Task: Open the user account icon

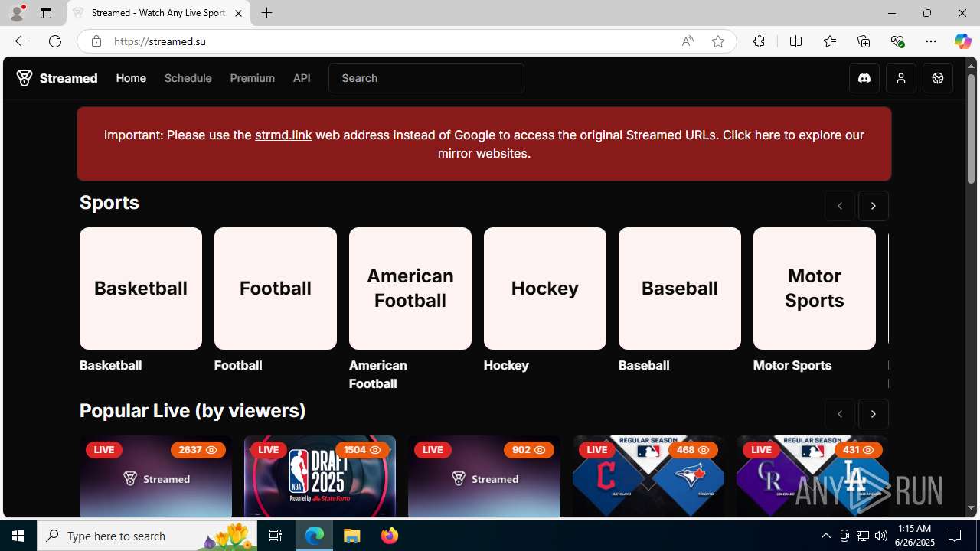Action: pyautogui.click(x=901, y=78)
